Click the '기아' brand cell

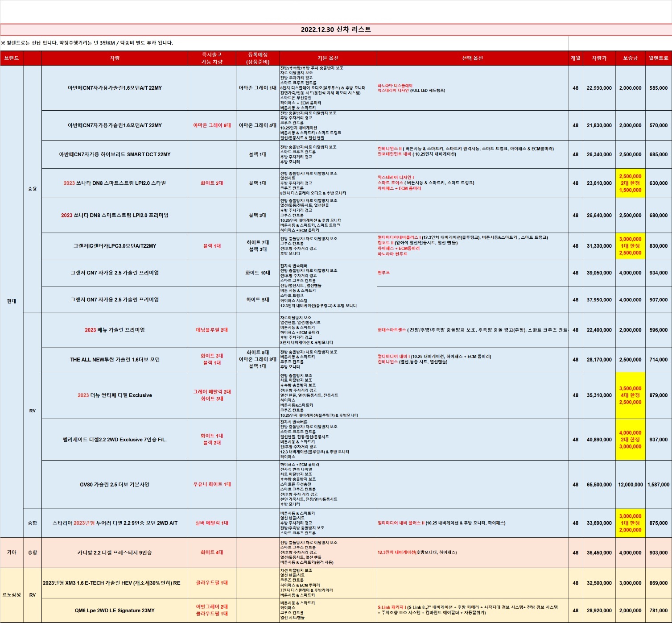(x=12, y=552)
